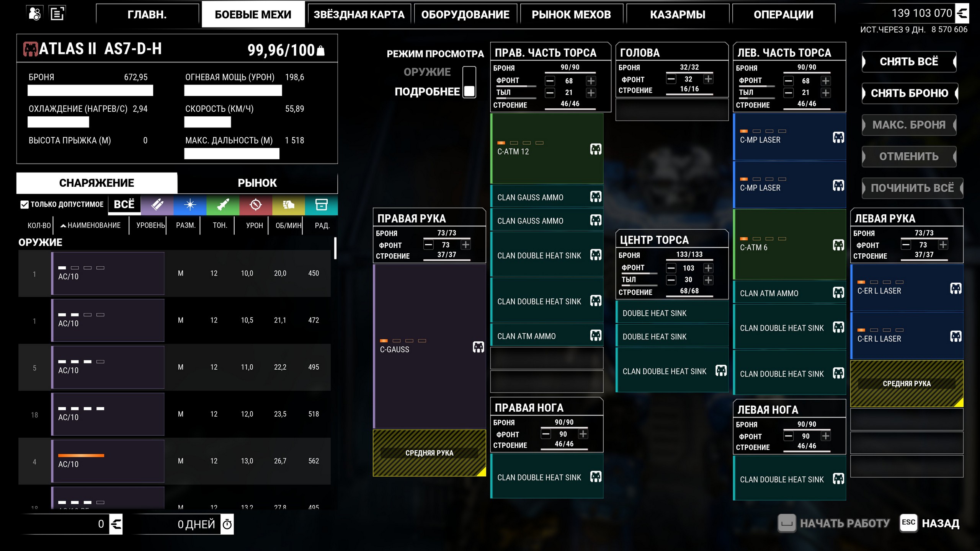
Task: Decrease center torso rear armor
Action: point(671,280)
